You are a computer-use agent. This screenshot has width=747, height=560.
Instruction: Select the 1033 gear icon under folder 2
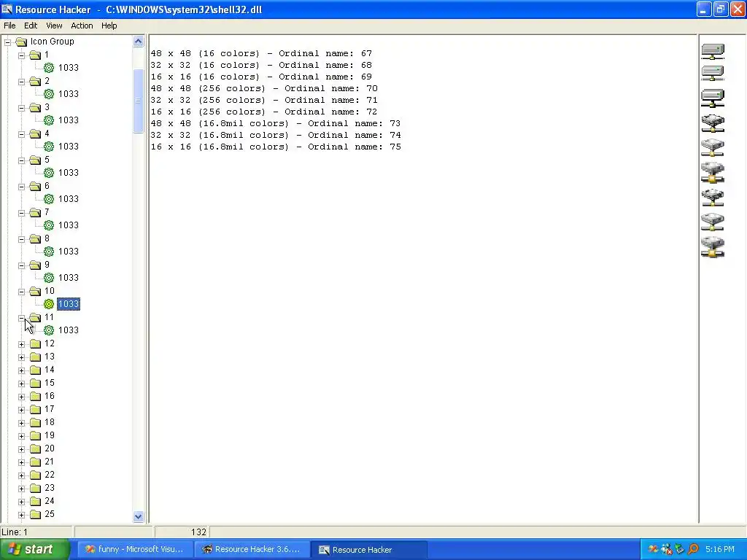click(49, 94)
